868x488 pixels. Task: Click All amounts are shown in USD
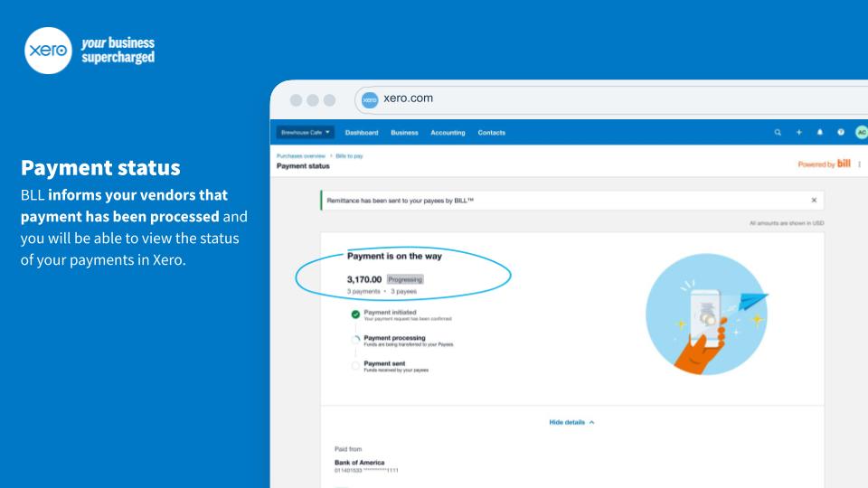[x=787, y=223]
